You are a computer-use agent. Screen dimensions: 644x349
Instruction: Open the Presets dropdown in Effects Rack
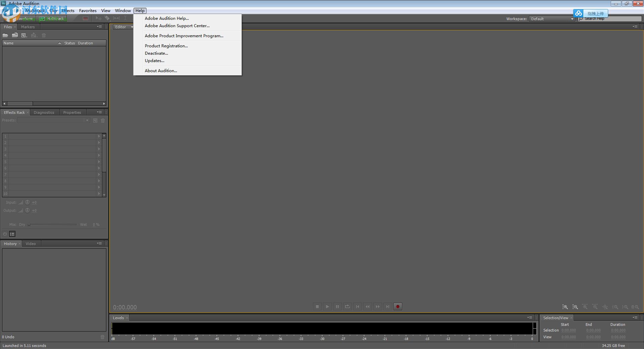(87, 120)
